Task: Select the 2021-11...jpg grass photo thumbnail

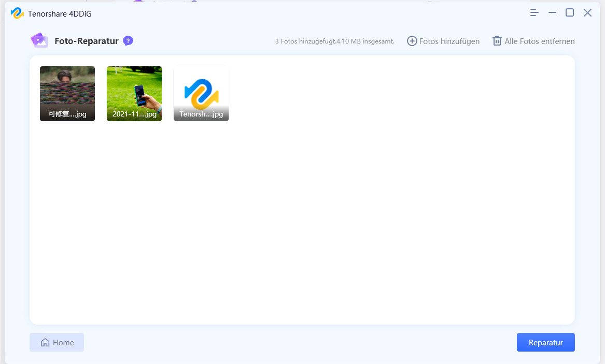Action: 134,94
